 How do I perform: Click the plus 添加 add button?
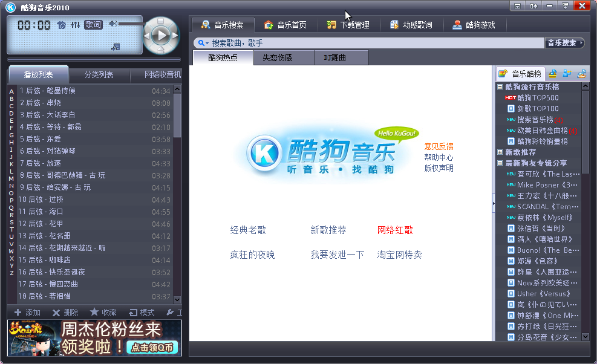coord(27,313)
